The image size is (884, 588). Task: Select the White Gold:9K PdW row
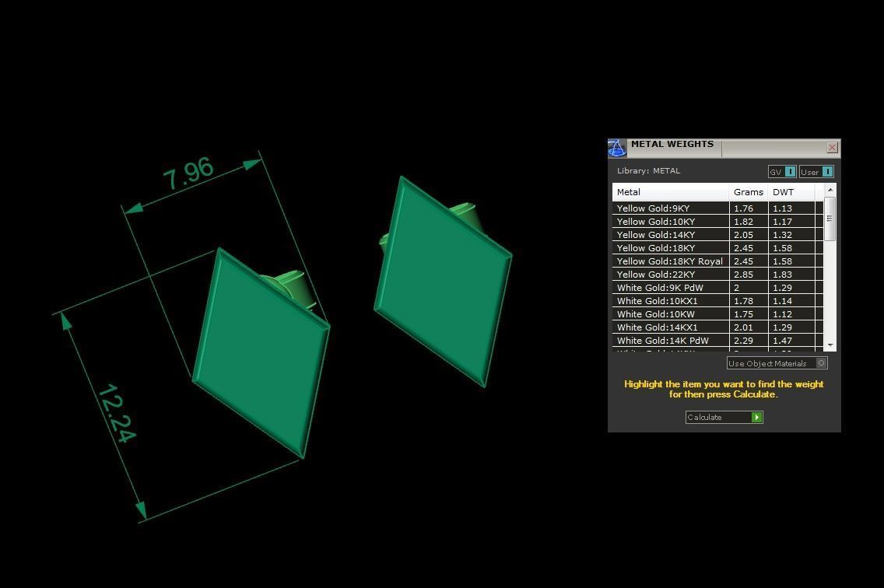717,288
